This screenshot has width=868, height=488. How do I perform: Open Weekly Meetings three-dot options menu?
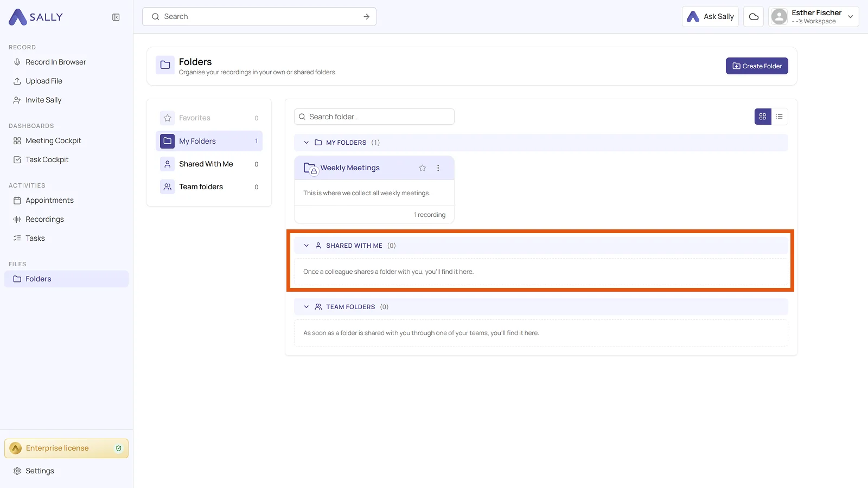(x=438, y=168)
